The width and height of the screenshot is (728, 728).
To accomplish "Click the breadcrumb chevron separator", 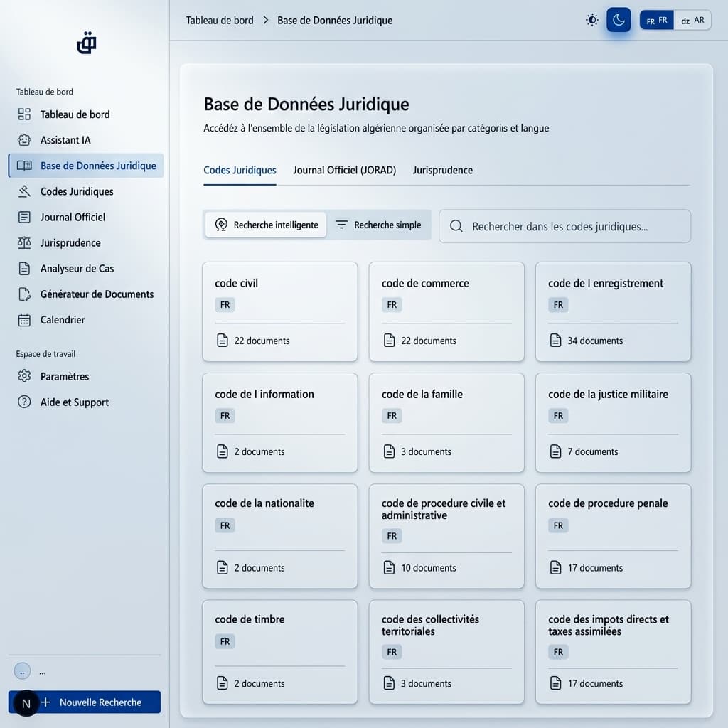I will (x=266, y=20).
